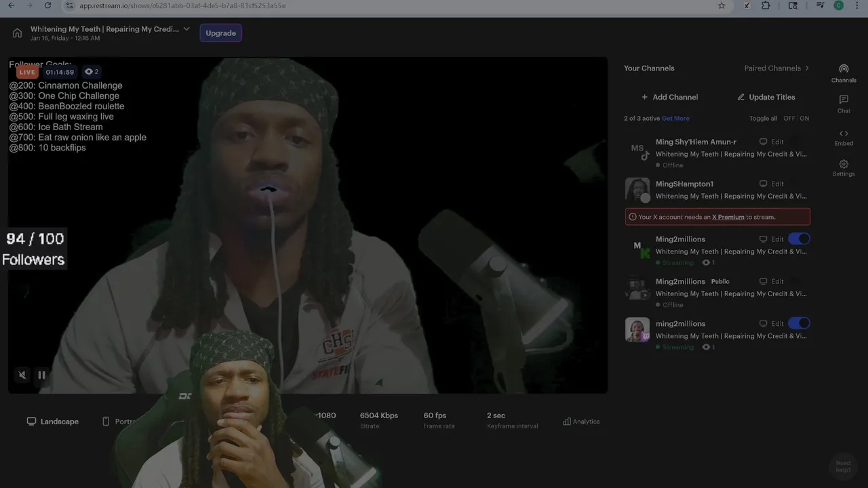Click the Add Channel button
Viewport: 868px width, 488px height.
pos(669,97)
